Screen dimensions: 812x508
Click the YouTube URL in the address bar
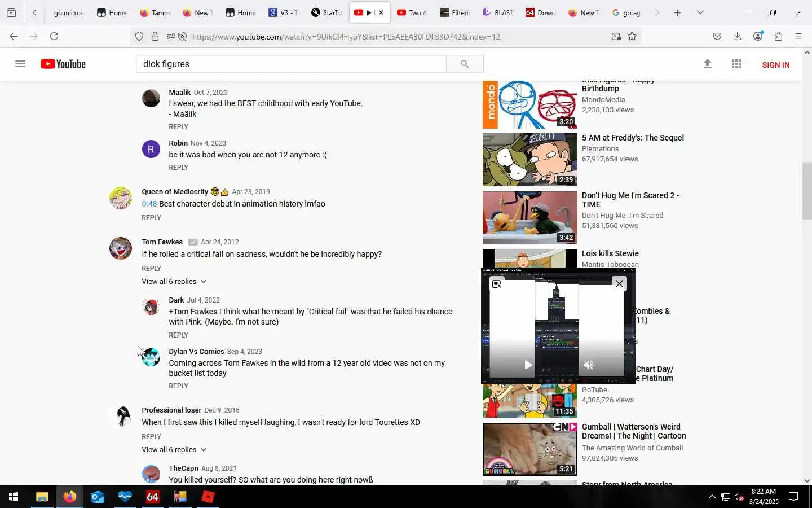[x=346, y=37]
